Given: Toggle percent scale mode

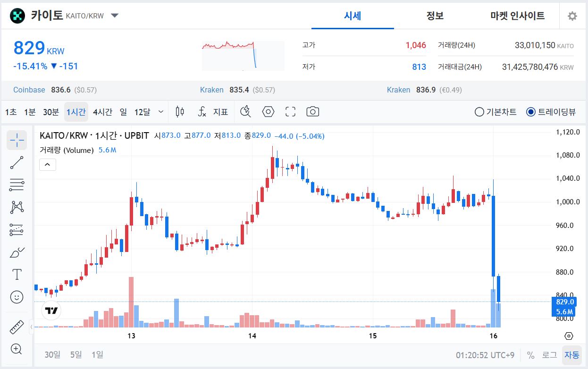Looking at the screenshot, I should pos(531,354).
